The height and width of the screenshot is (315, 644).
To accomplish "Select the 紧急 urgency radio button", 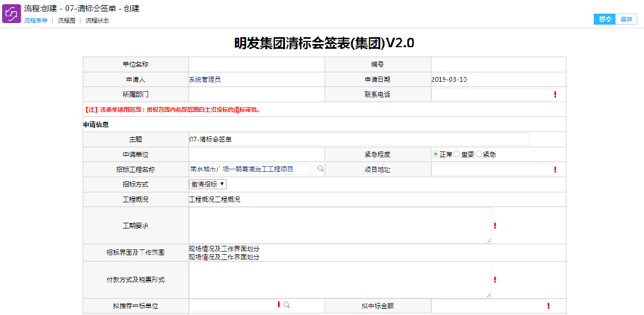I will tap(479, 154).
